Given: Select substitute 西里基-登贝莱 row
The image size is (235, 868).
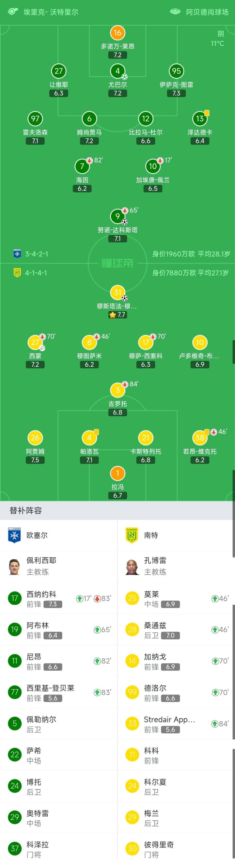Looking at the screenshot, I should tap(51, 692).
